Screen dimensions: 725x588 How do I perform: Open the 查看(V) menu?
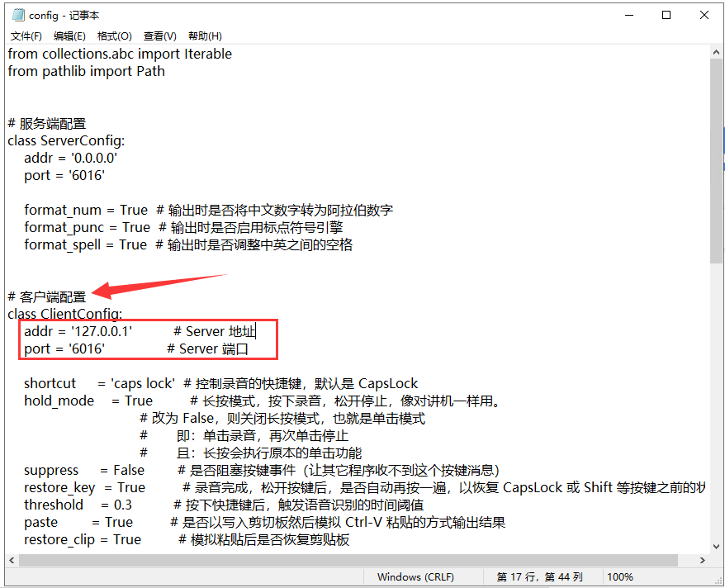(x=159, y=36)
